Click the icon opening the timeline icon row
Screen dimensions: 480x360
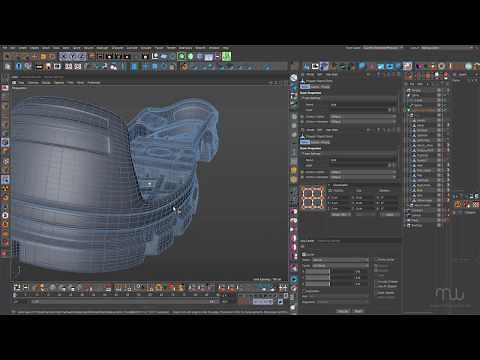[17, 287]
